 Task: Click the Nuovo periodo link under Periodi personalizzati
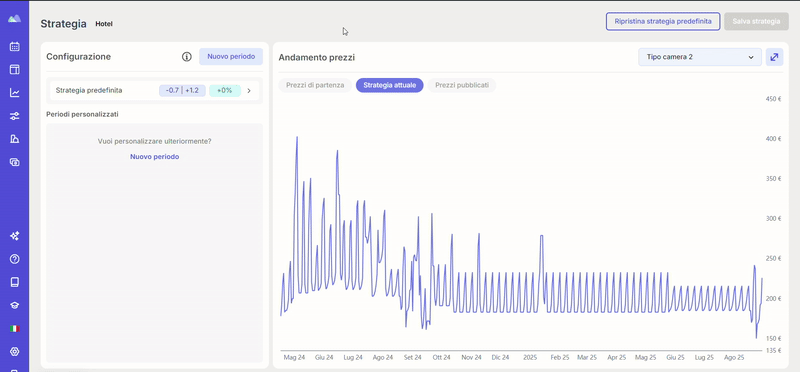[155, 157]
